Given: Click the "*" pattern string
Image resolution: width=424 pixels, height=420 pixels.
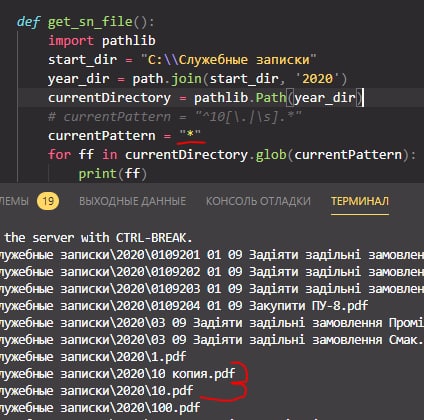Looking at the screenshot, I should pos(190,135).
